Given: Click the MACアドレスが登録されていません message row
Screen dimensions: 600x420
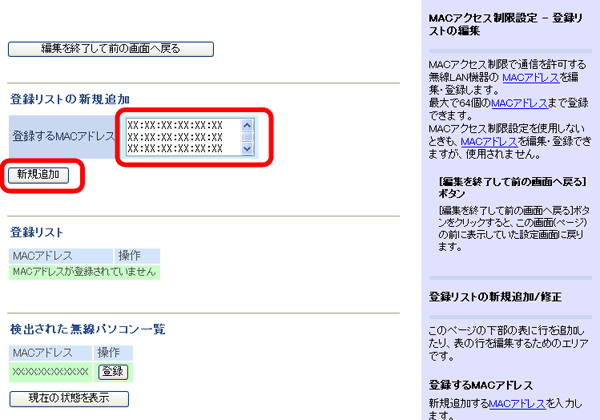Looking at the screenshot, I should click(x=85, y=272).
